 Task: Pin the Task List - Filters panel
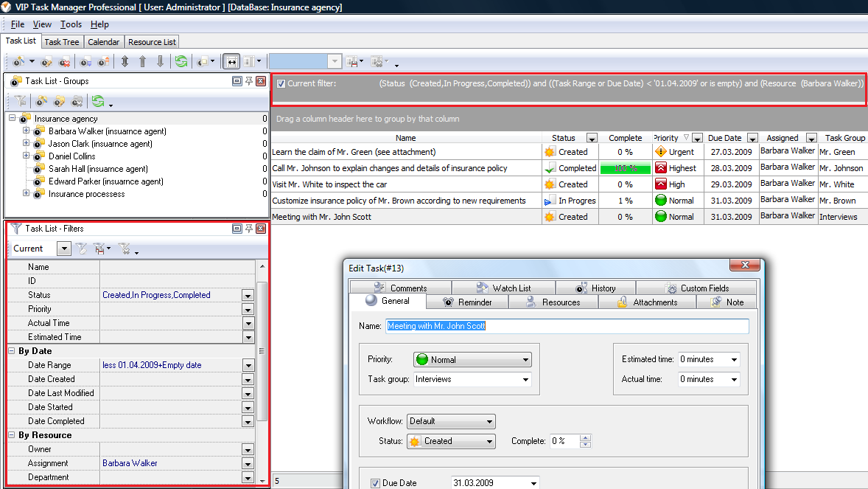click(249, 229)
